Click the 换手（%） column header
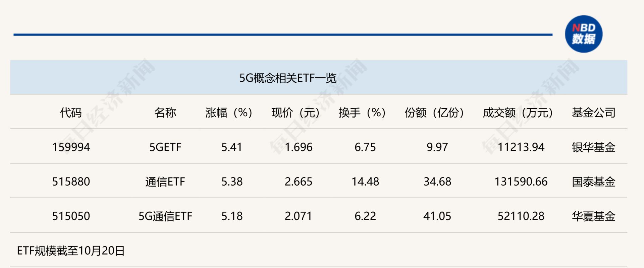Image resolution: width=644 pixels, height=268 pixels. point(362,113)
